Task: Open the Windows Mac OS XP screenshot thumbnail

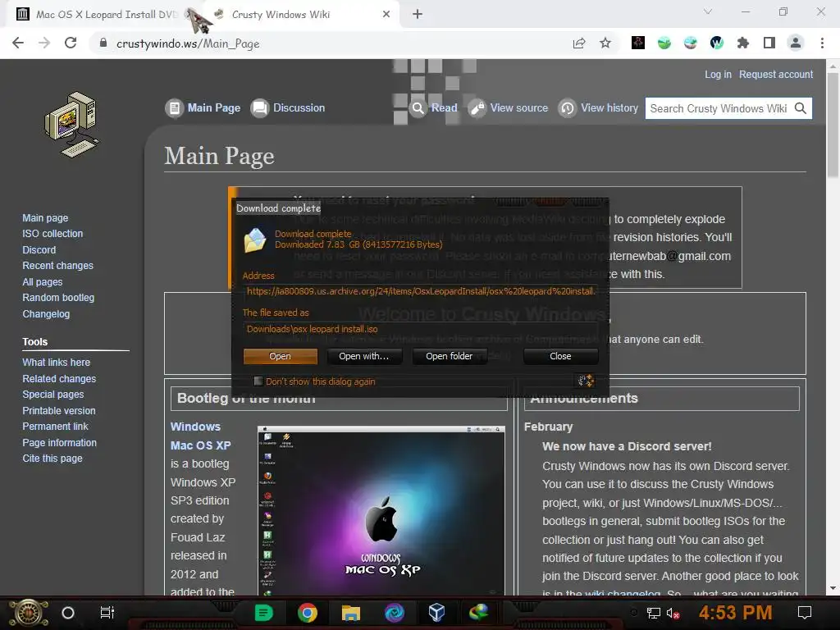Action: 381,510
